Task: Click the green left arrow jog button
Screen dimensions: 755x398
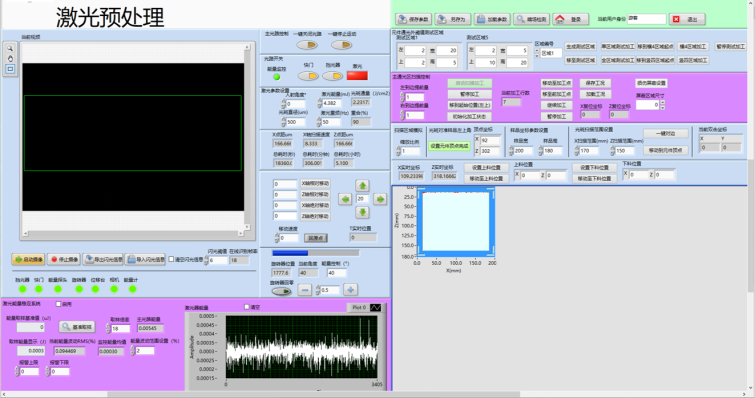Action: click(345, 199)
